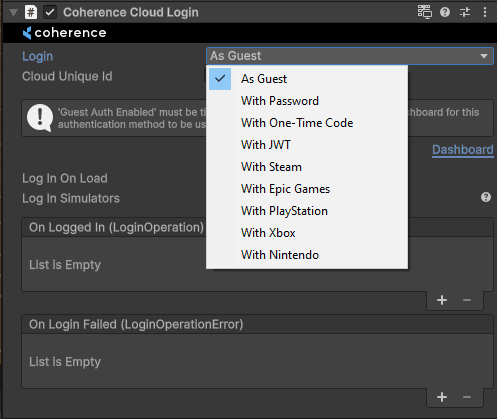Screen dimensions: 497x419
Task: Close the Login dropdown showing As Guest
Action: [x=350, y=56]
